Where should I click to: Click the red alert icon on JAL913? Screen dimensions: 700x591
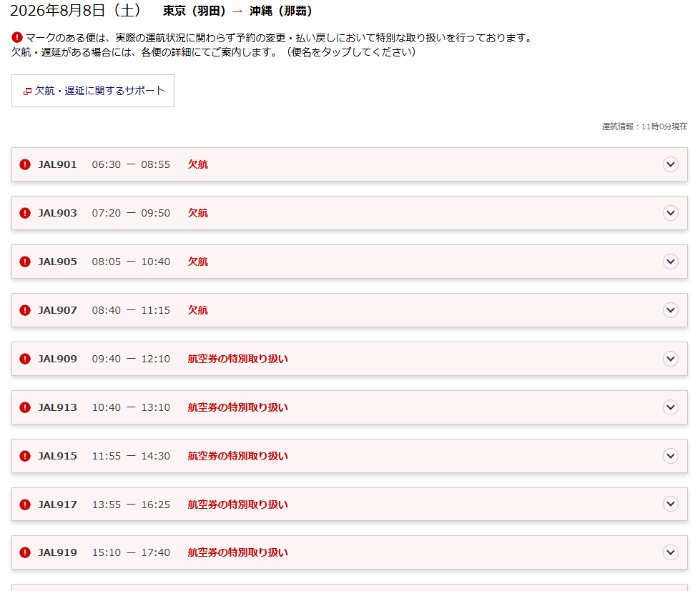tap(25, 407)
